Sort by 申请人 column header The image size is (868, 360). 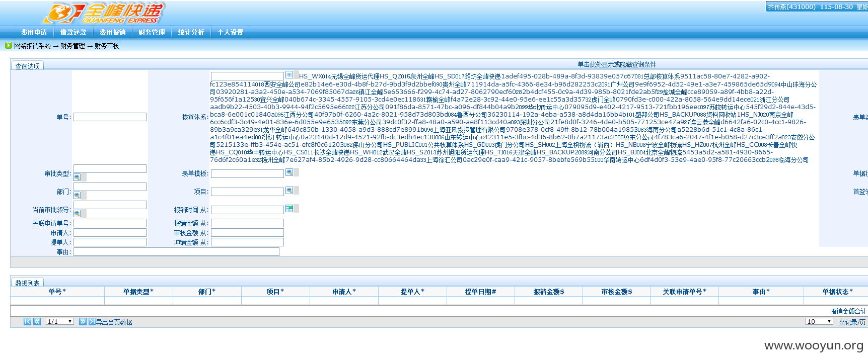click(x=344, y=292)
